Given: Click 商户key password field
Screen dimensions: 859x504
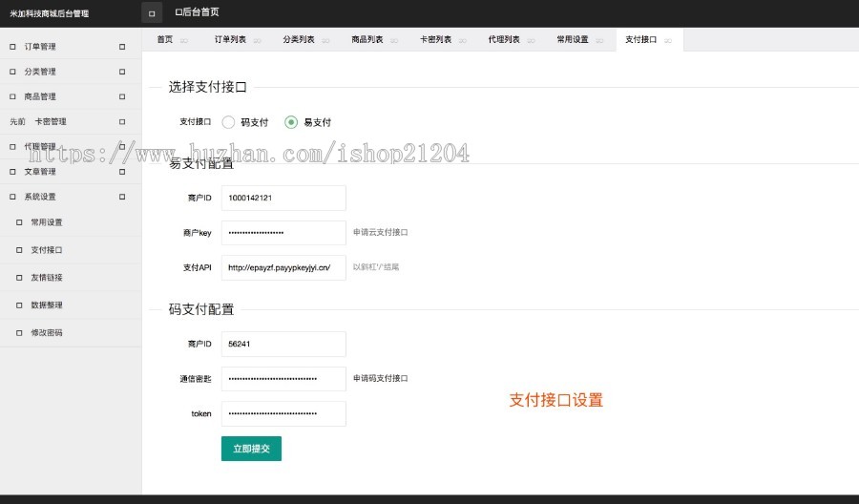Looking at the screenshot, I should (x=283, y=233).
